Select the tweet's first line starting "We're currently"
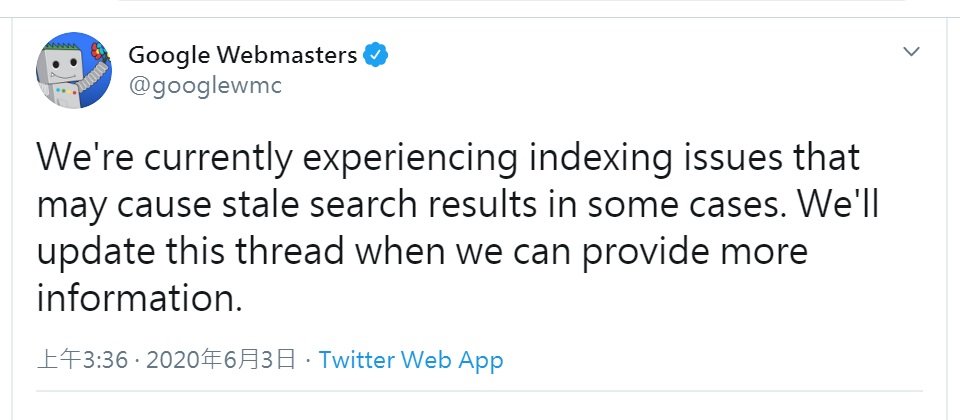This screenshot has width=960, height=420. click(449, 158)
